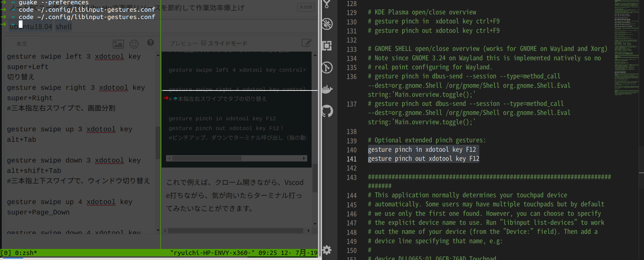Screen dimensions: 644x260
Task: Click the tmux hostname 'ryuichi-HP-ENVY-x360-' status
Action: [x=213, y=253]
